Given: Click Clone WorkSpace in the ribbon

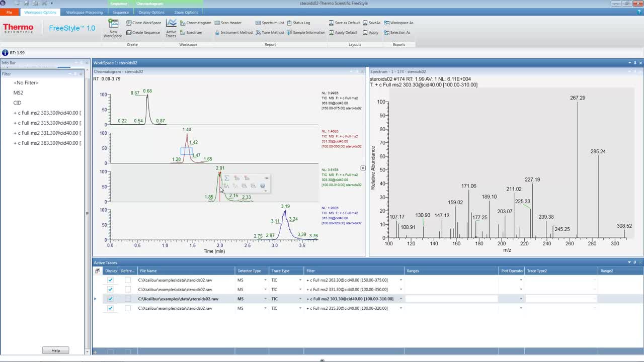Looking at the screenshot, I should (143, 23).
